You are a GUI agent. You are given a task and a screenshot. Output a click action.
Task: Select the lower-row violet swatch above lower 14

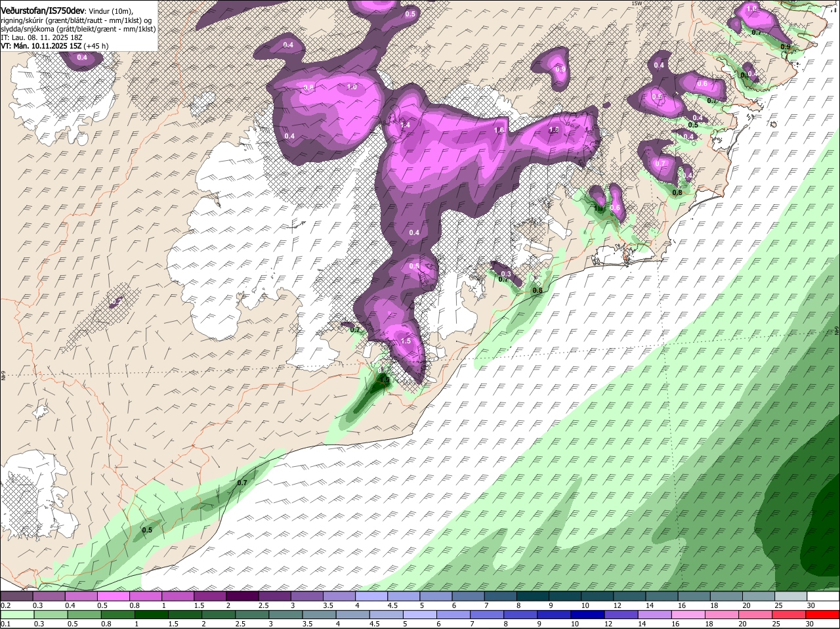[655, 615]
